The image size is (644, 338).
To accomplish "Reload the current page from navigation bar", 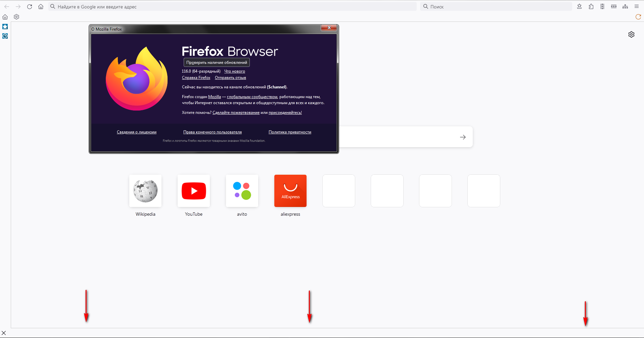I will click(30, 7).
